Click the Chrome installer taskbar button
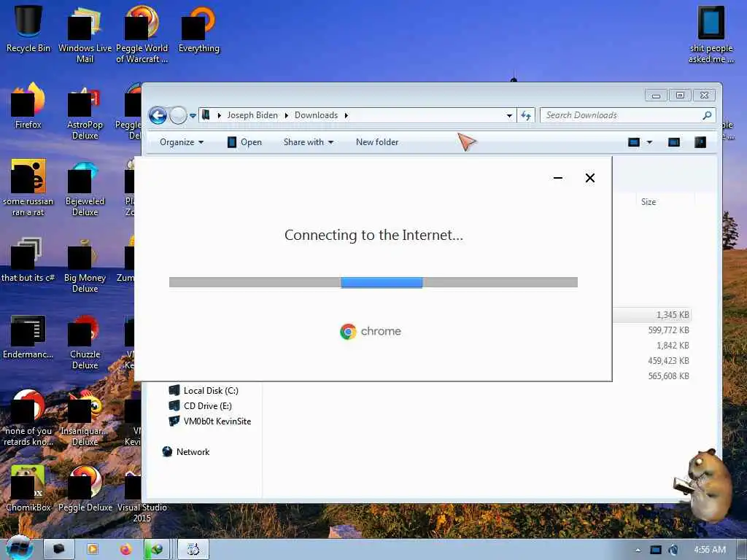This screenshot has width=747, height=560. (x=193, y=549)
